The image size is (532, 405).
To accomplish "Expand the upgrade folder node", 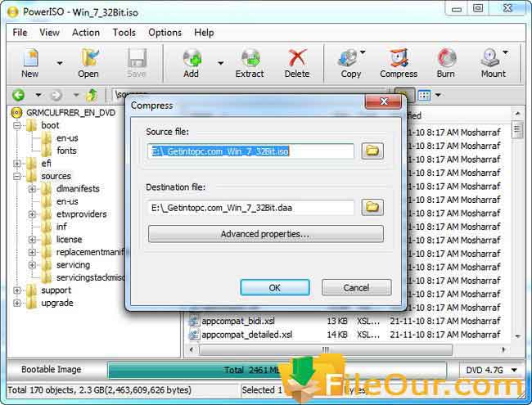I will pyautogui.click(x=17, y=303).
